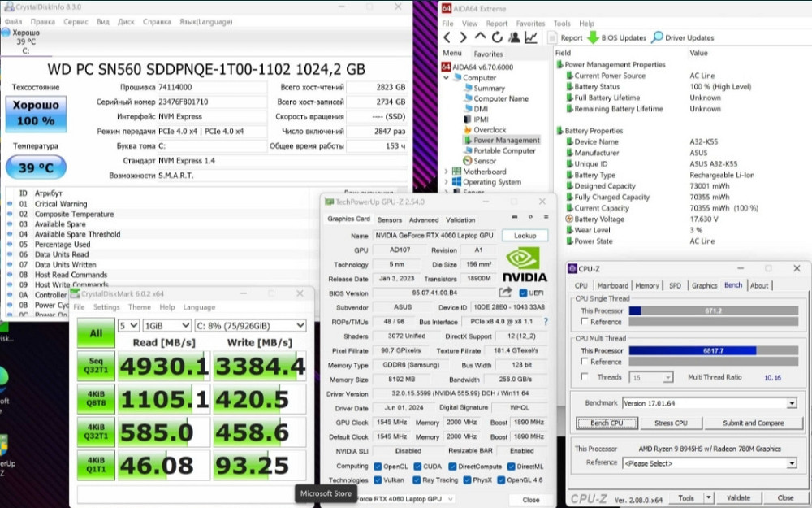Click the AIDA64 back navigation arrow

coord(447,37)
